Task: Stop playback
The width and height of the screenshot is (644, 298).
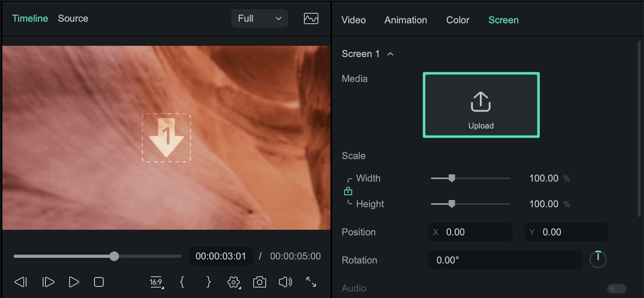Action: click(x=99, y=282)
